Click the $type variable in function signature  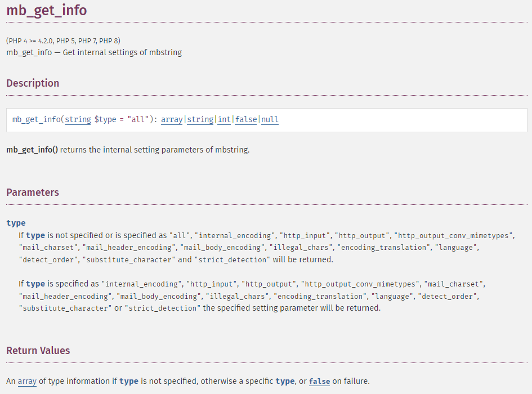[x=105, y=119]
